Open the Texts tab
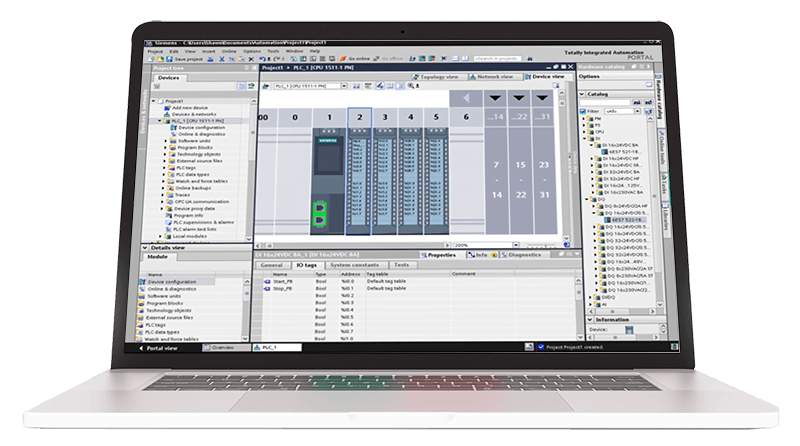This screenshot has width=800, height=446. pyautogui.click(x=402, y=265)
